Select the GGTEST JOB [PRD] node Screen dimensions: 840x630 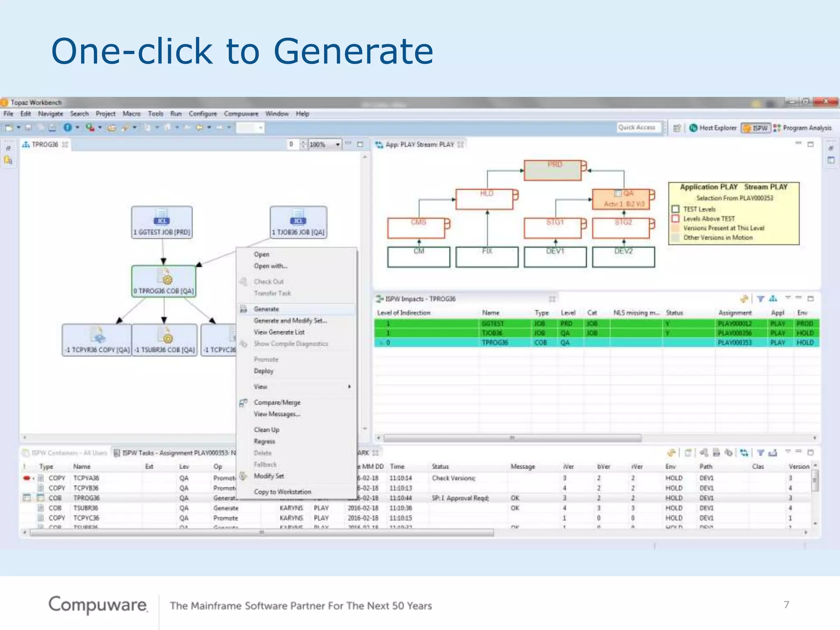point(162,222)
